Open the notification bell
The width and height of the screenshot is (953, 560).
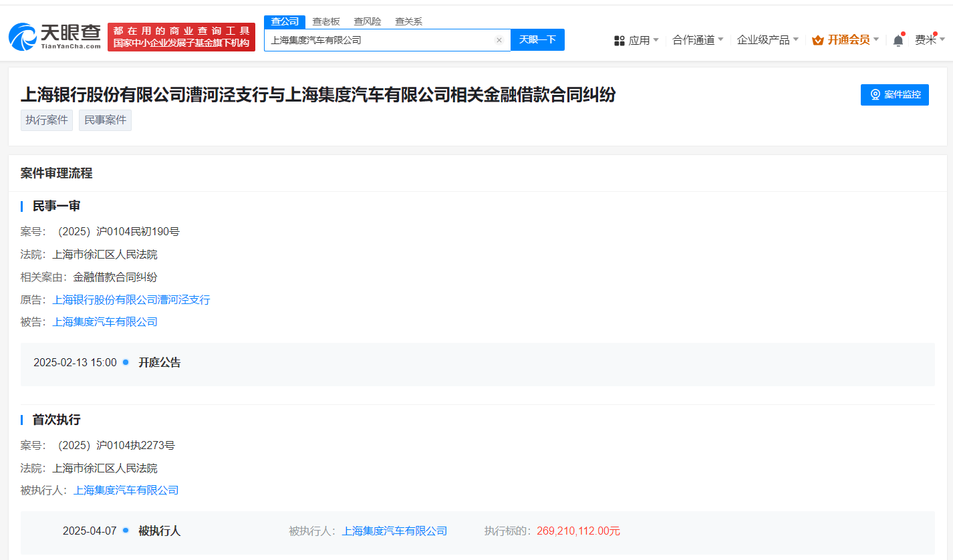tap(898, 40)
